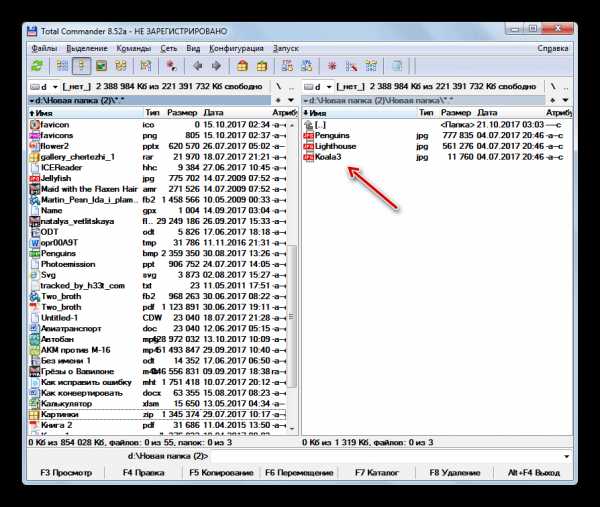Go forward using the right arrow icon

(217, 66)
